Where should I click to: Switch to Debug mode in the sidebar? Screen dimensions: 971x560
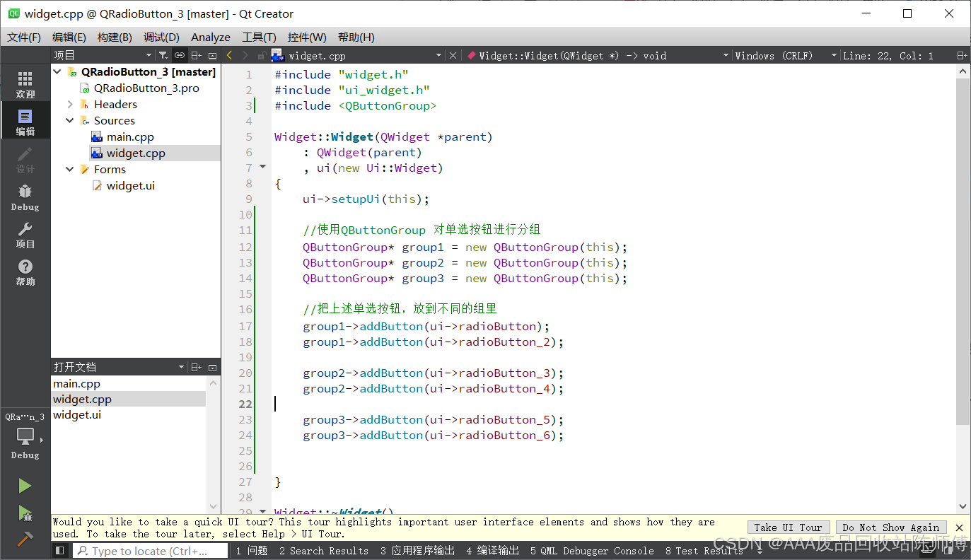click(25, 197)
